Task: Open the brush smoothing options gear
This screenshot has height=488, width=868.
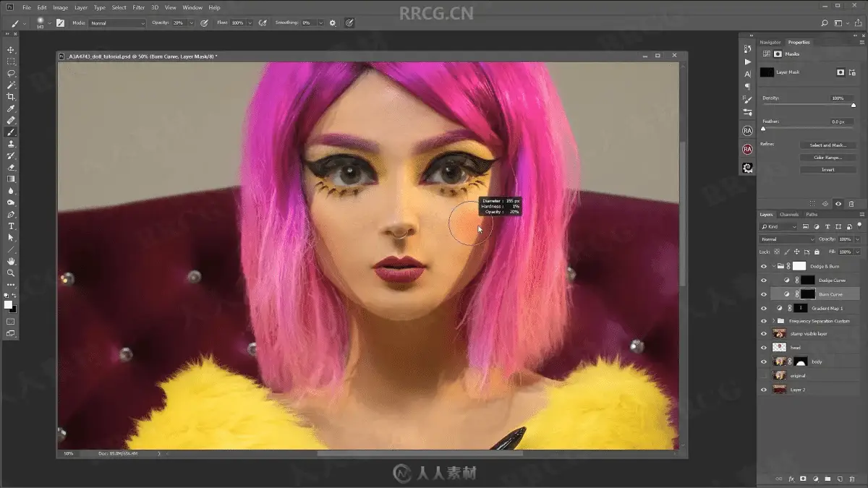Action: click(x=333, y=23)
